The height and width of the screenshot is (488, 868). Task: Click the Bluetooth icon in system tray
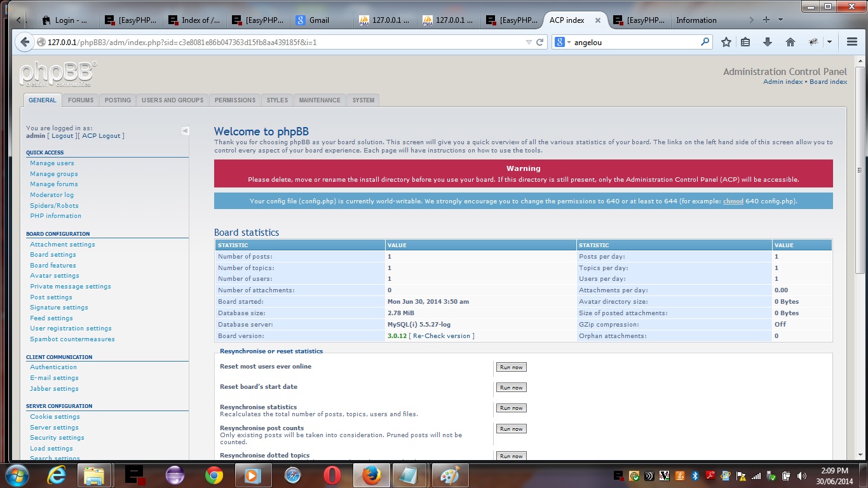tap(695, 475)
